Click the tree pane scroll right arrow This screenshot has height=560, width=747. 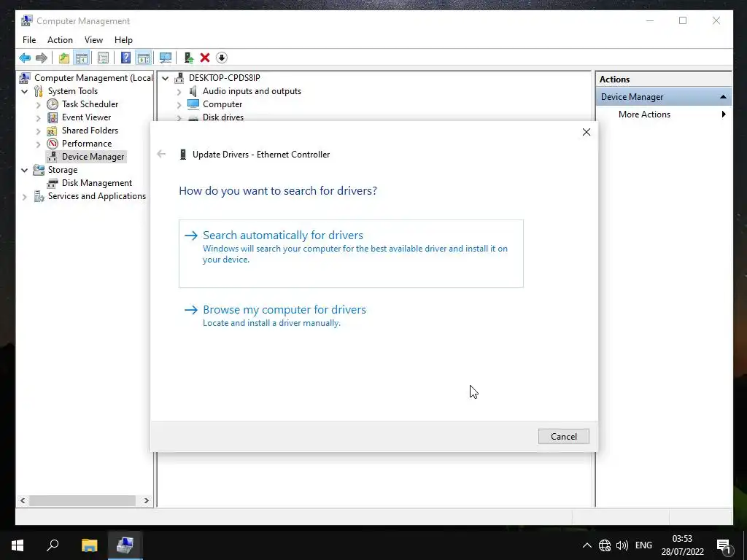(x=146, y=500)
